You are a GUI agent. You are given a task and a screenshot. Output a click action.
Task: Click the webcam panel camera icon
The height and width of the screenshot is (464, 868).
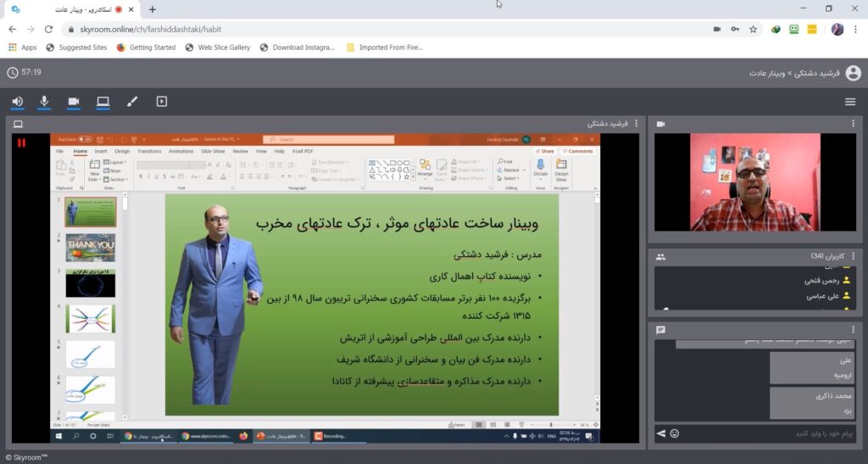[x=660, y=124]
